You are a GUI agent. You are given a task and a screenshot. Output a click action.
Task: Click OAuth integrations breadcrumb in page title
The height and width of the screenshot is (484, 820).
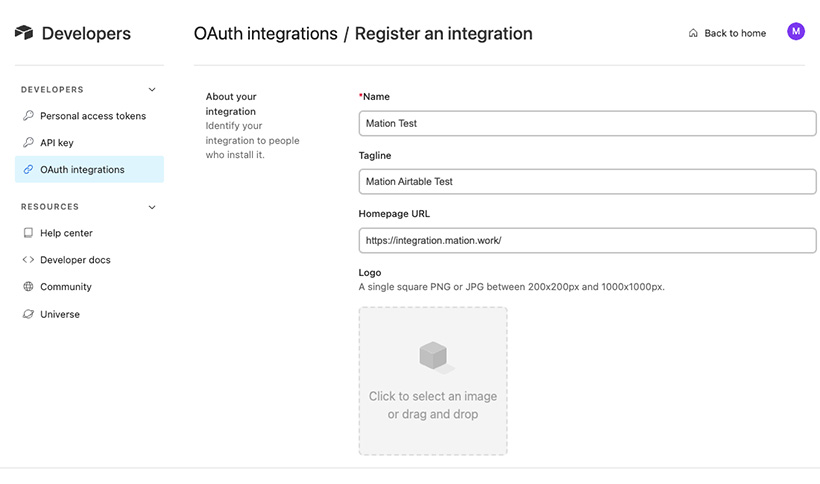[x=266, y=33]
